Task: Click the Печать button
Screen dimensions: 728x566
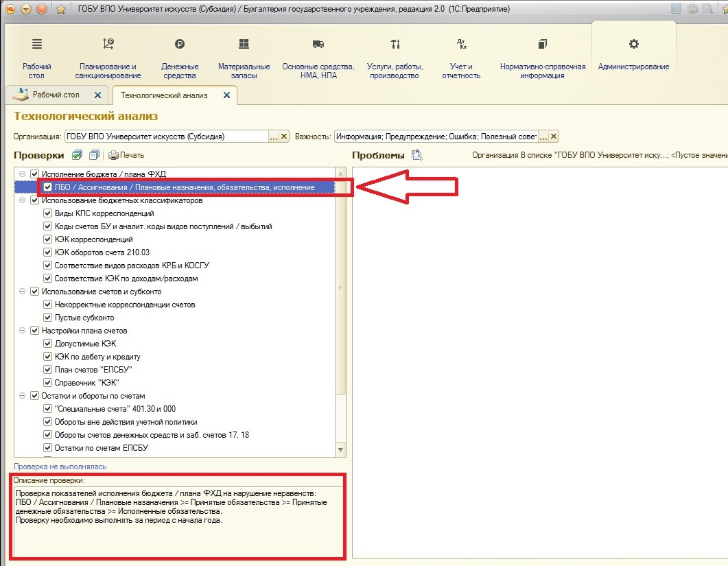Action: click(126, 156)
